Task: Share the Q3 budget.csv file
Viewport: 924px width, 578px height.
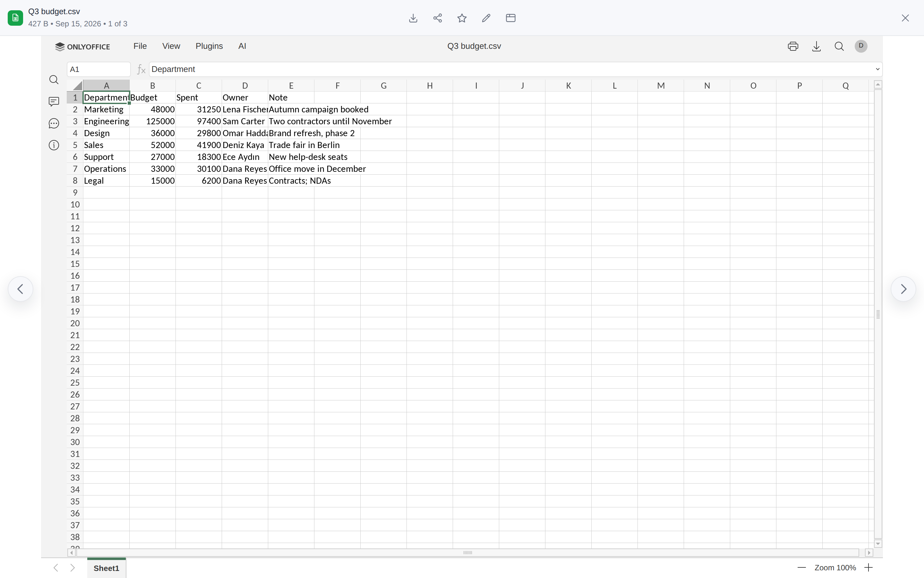Action: [438, 18]
